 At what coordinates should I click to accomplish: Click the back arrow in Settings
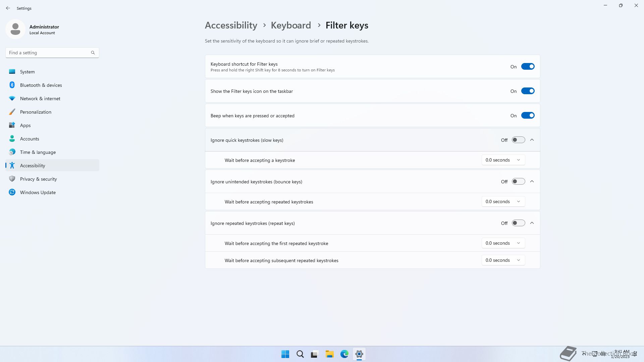point(8,8)
